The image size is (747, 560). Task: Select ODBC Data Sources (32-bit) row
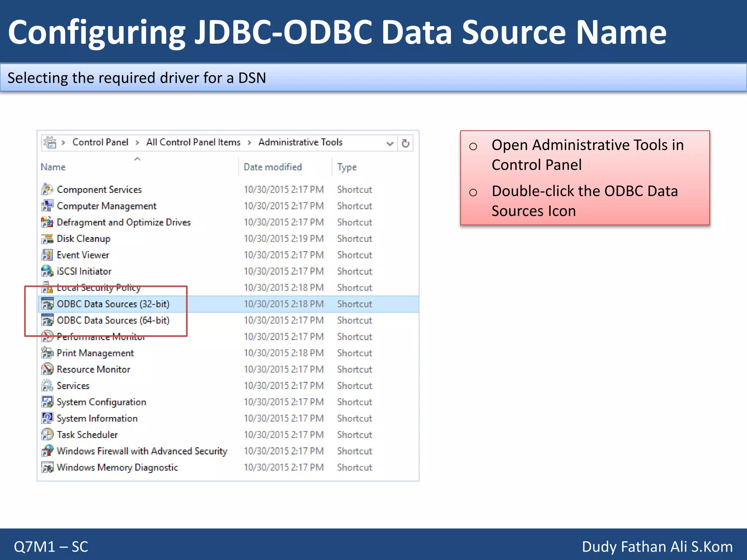point(113,304)
